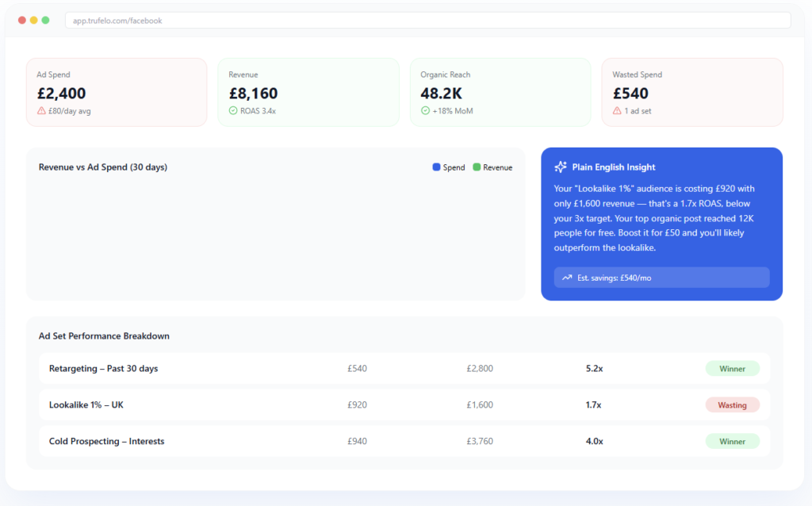Click the Winner badge for Cold Prospecting row

click(x=732, y=441)
